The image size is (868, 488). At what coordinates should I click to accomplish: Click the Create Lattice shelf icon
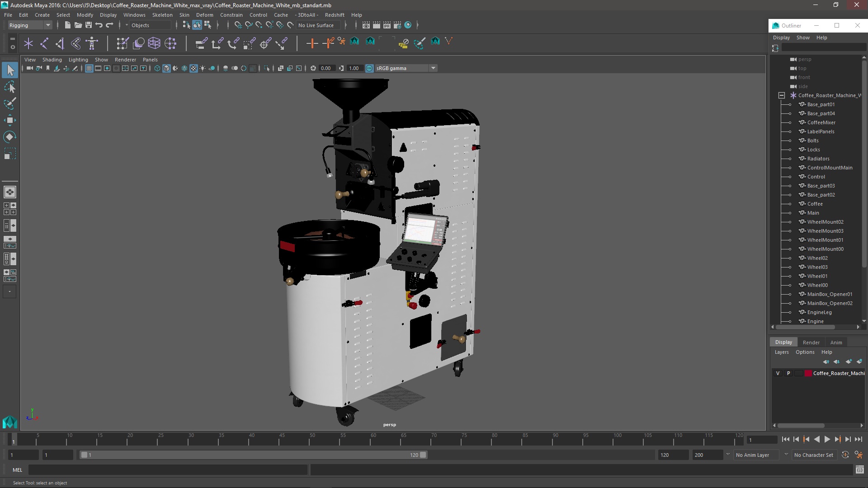coord(154,43)
